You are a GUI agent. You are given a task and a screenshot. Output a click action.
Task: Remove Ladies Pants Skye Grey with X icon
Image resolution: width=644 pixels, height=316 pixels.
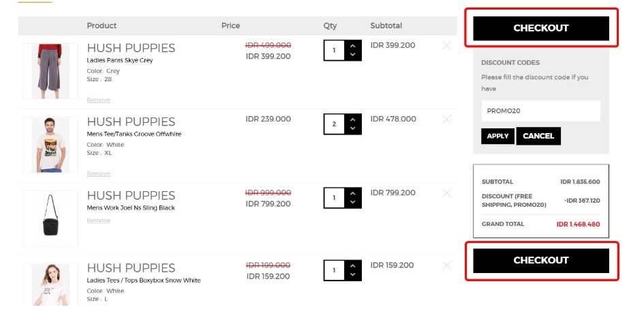447,45
